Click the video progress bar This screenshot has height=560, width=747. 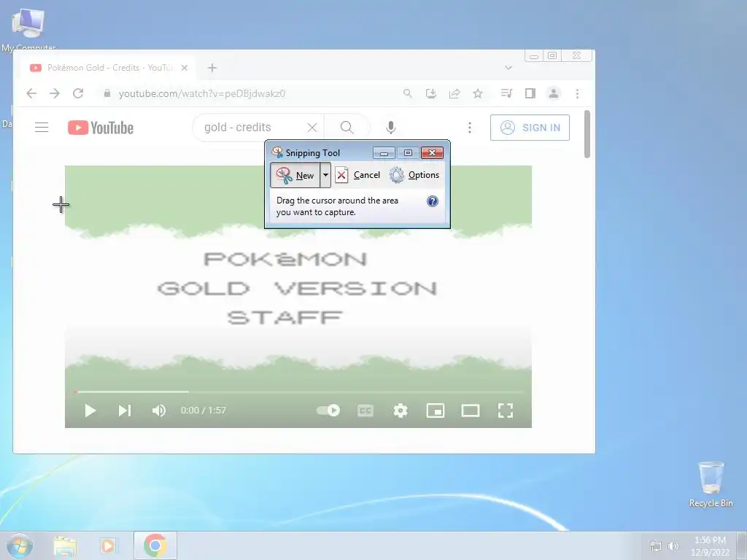[x=298, y=392]
